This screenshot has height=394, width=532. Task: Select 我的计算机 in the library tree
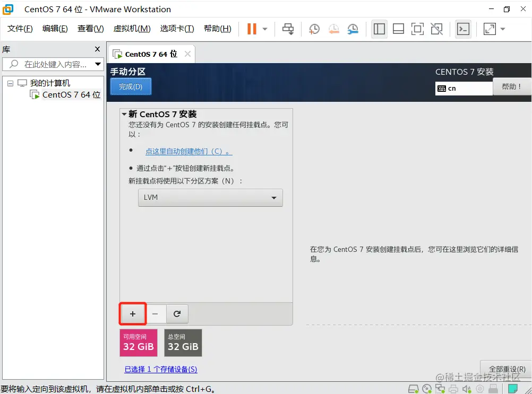50,83
